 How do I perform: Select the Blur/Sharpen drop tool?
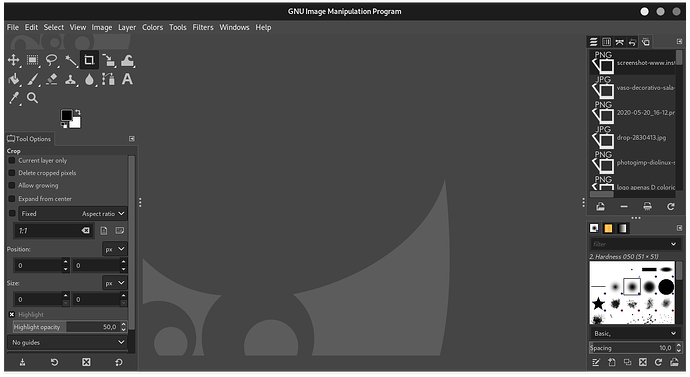click(x=89, y=79)
